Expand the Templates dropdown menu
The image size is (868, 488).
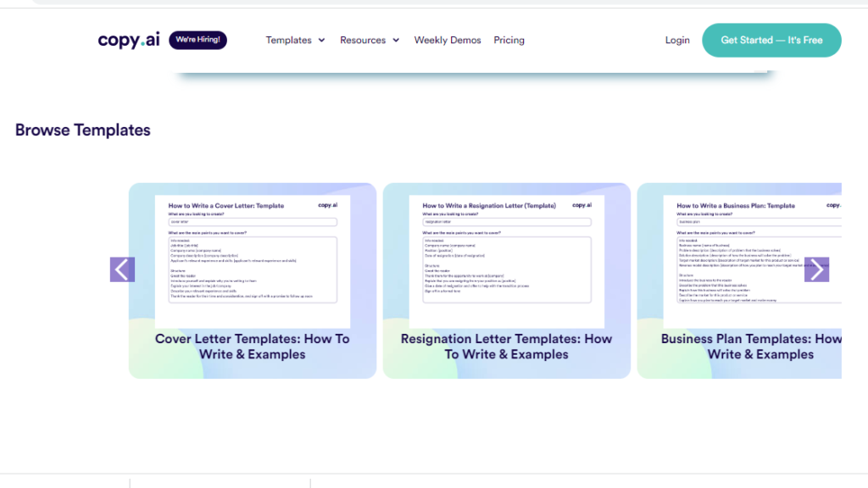point(295,40)
